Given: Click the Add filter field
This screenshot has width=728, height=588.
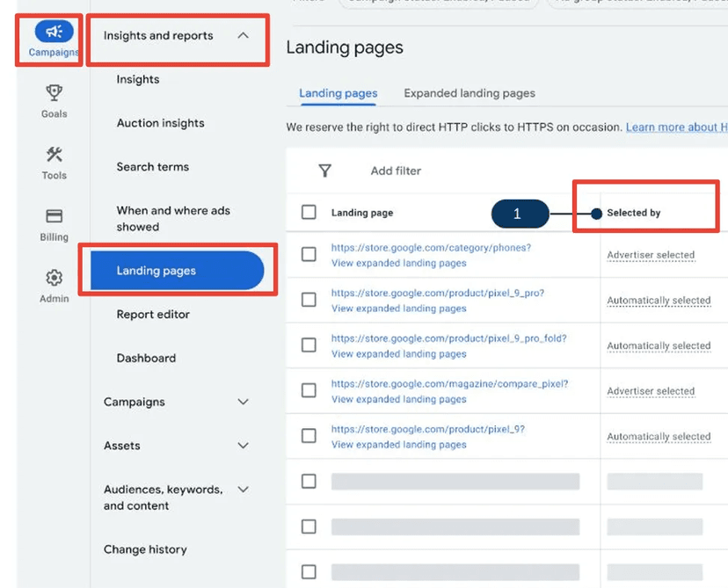Looking at the screenshot, I should point(396,171).
